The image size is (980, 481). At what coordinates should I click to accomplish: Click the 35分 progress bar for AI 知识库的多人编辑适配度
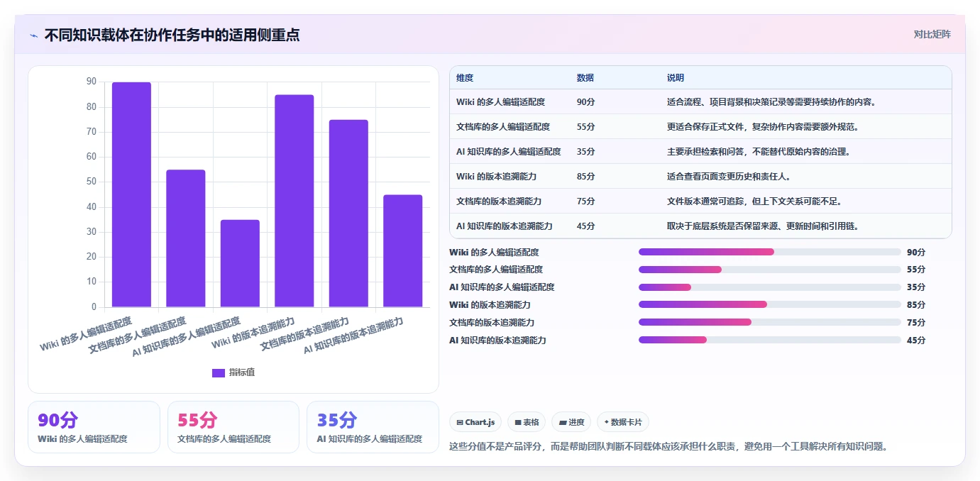coord(770,287)
